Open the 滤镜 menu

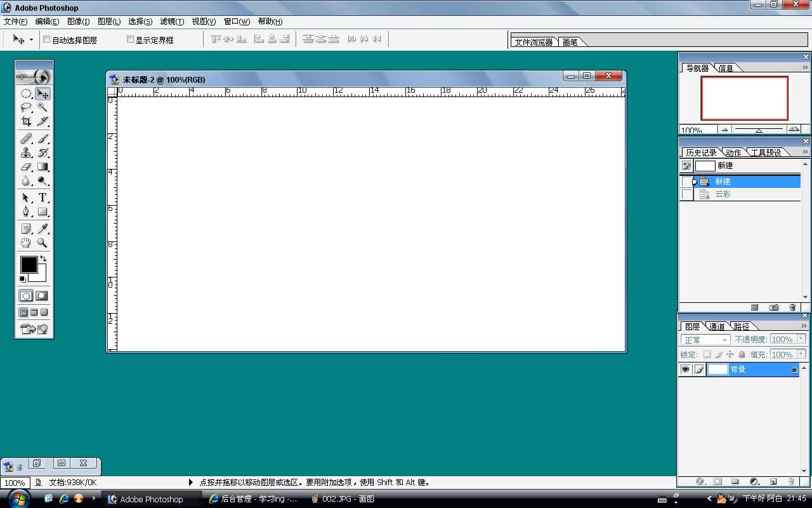pyautogui.click(x=171, y=22)
